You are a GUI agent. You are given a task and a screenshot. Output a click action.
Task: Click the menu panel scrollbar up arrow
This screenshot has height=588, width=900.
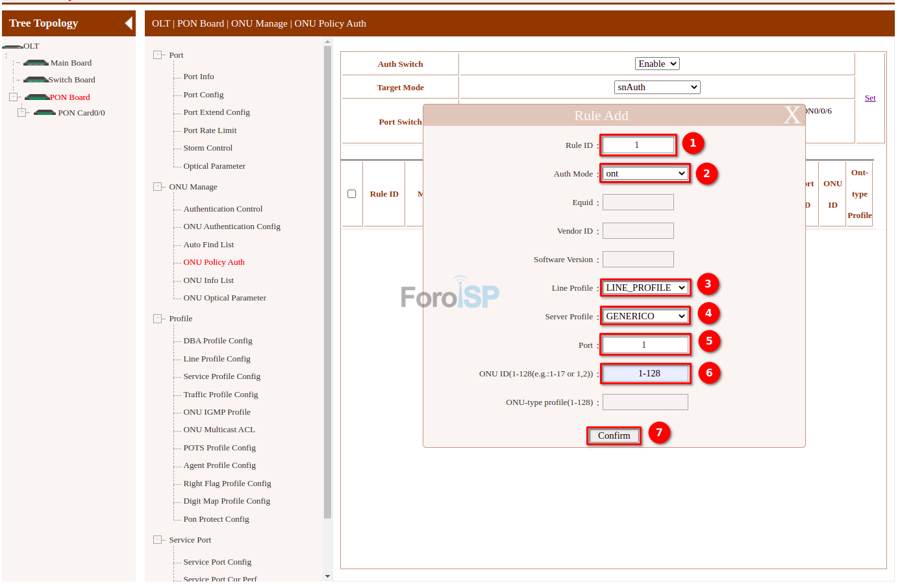click(x=327, y=42)
